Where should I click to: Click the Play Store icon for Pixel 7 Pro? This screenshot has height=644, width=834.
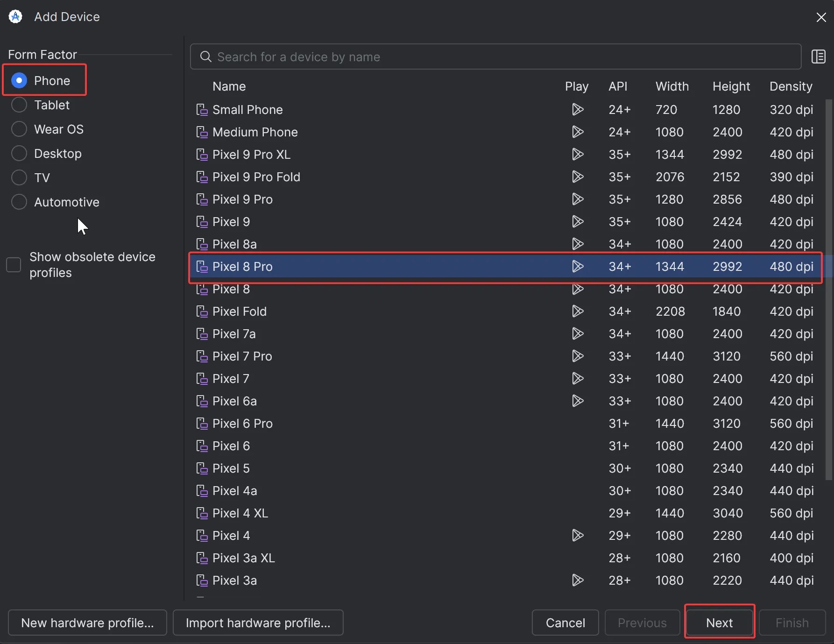578,356
